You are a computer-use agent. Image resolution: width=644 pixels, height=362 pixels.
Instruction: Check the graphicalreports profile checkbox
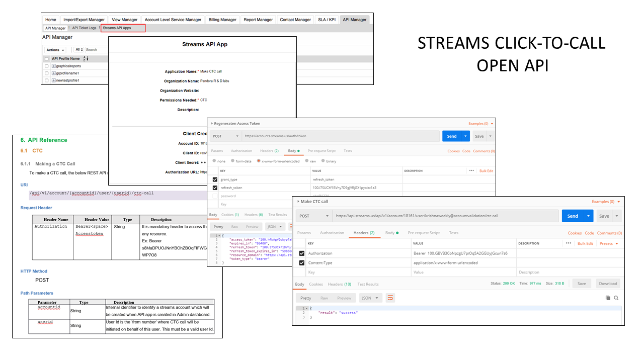pos(47,66)
